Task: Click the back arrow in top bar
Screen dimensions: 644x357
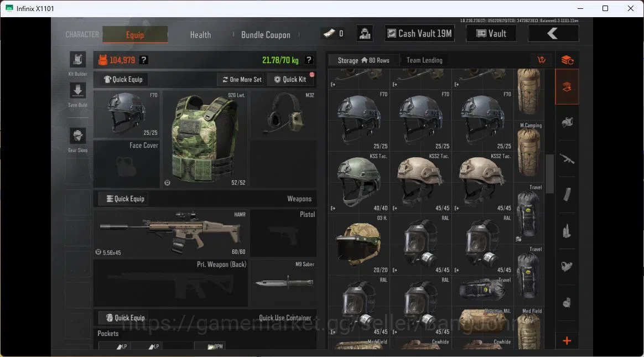Action: click(553, 33)
